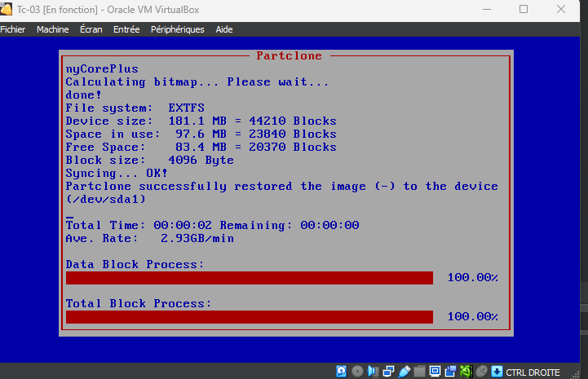Open the Fichier menu
Viewport: 588px width, 379px height.
coord(13,29)
